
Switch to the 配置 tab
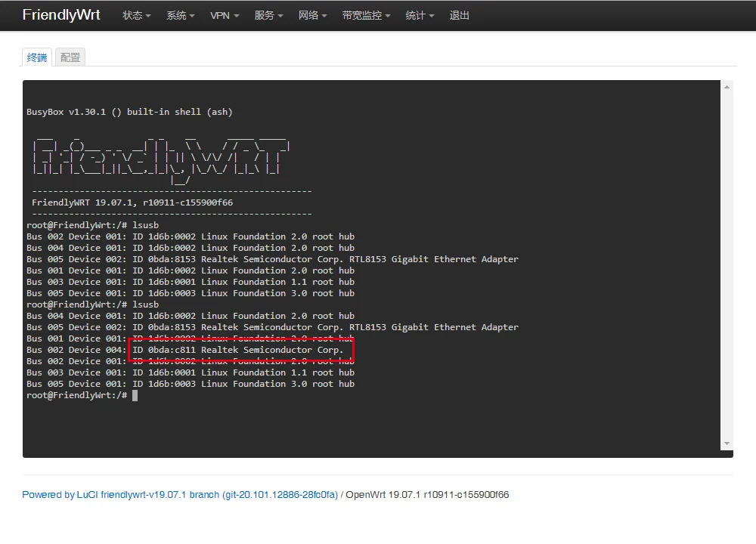[x=70, y=57]
